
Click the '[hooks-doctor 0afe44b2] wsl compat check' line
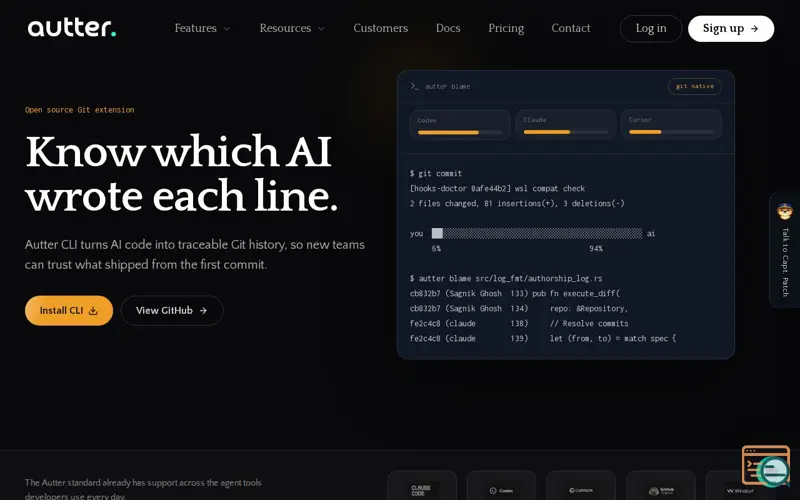click(497, 188)
